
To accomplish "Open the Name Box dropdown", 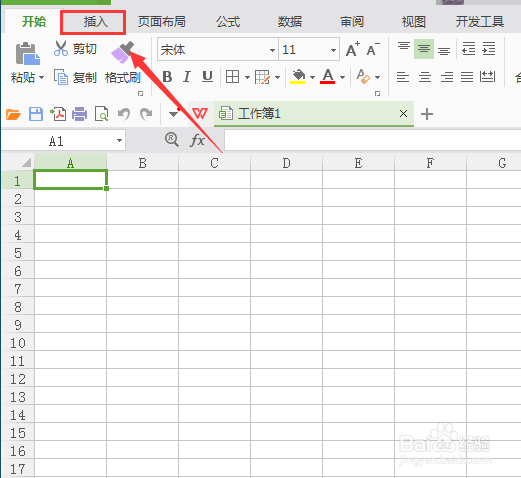I will pyautogui.click(x=119, y=141).
